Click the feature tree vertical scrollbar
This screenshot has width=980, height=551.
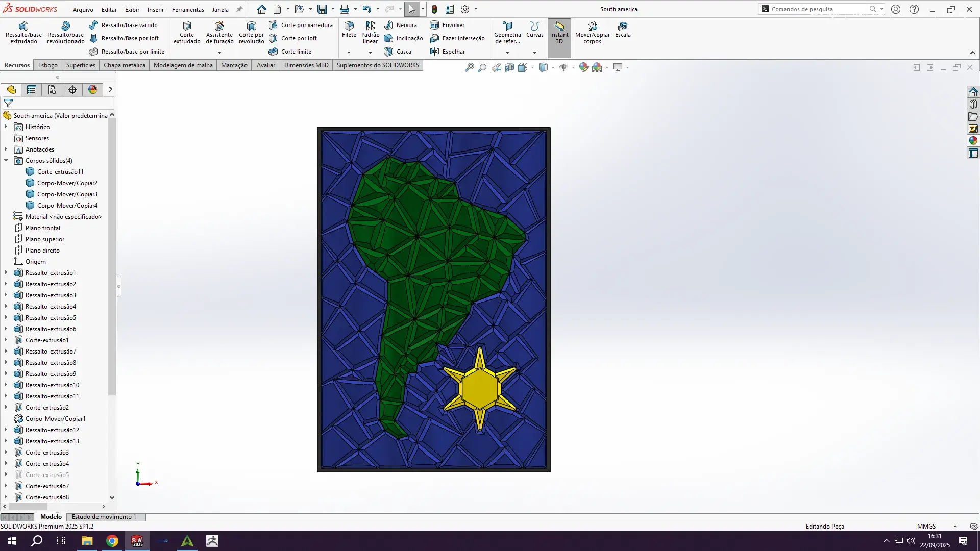coord(112,257)
